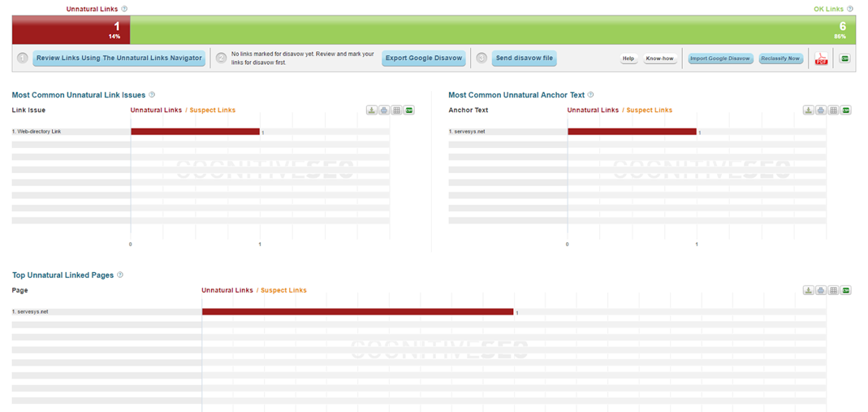Image resolution: width=868 pixels, height=412 pixels.
Task: Download the Anchor Text chart image
Action: click(809, 111)
